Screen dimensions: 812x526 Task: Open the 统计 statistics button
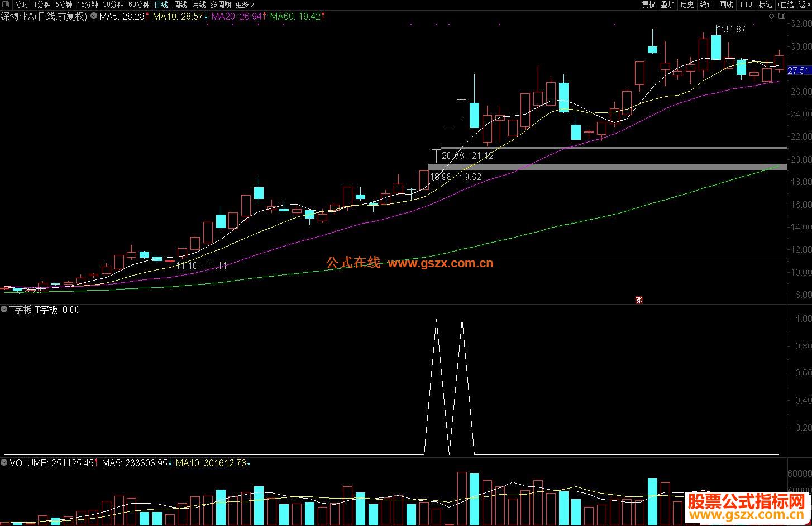706,4
